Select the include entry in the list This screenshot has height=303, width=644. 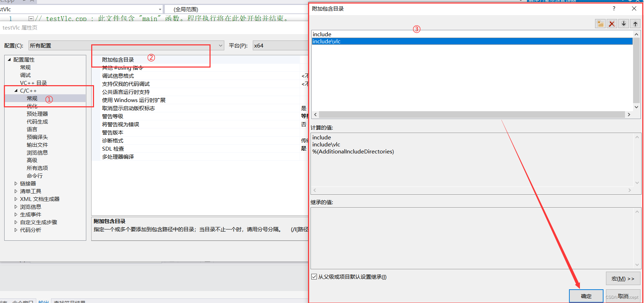point(472,34)
